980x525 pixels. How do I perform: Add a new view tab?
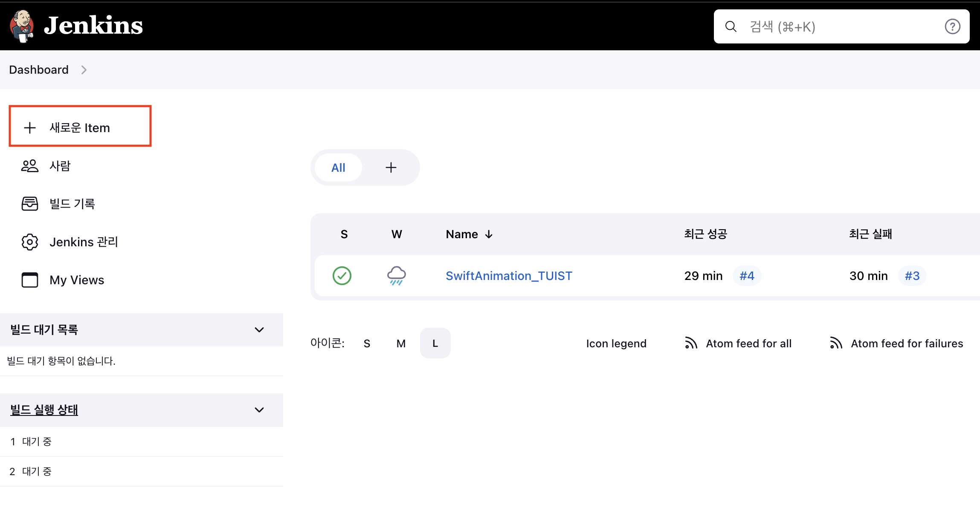tap(391, 167)
